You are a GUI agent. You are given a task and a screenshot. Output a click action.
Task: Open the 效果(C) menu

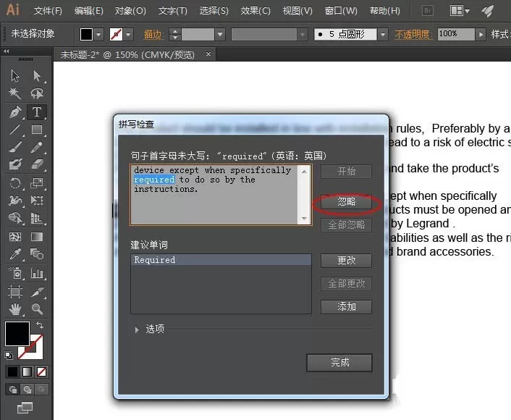pyautogui.click(x=255, y=11)
